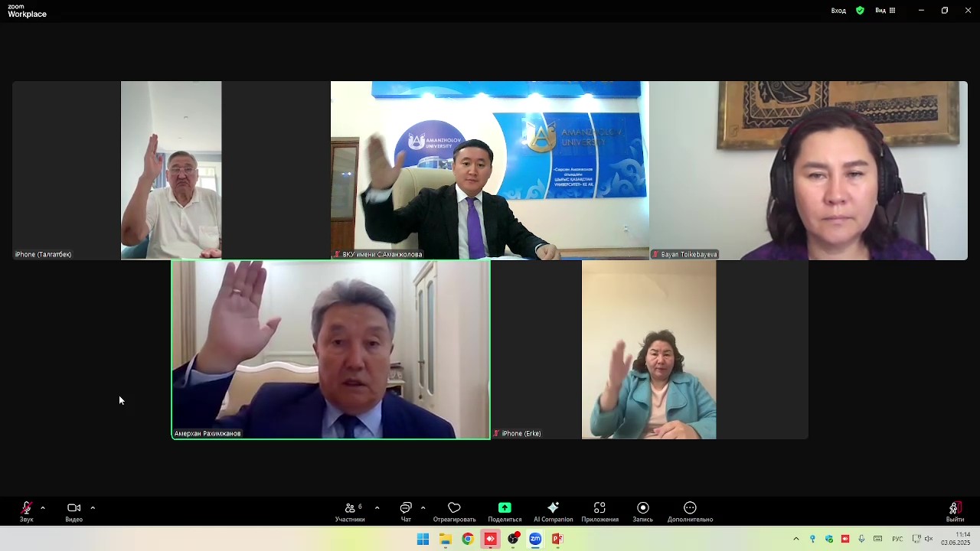Open the Вид layout view menu

coord(885,11)
